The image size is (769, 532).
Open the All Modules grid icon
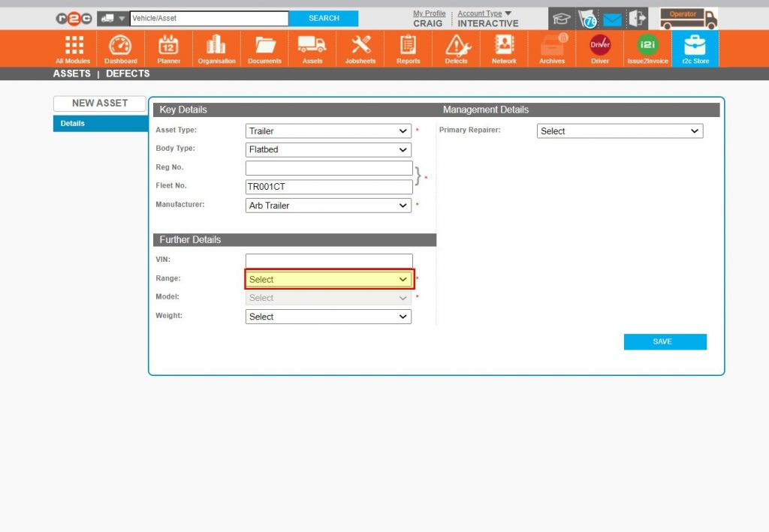coord(72,44)
